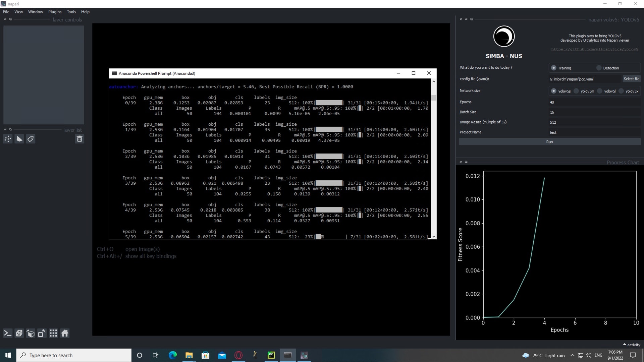Show hidden system tray icons chevron
Viewport: 644px width, 362px height.
pyautogui.click(x=572, y=355)
